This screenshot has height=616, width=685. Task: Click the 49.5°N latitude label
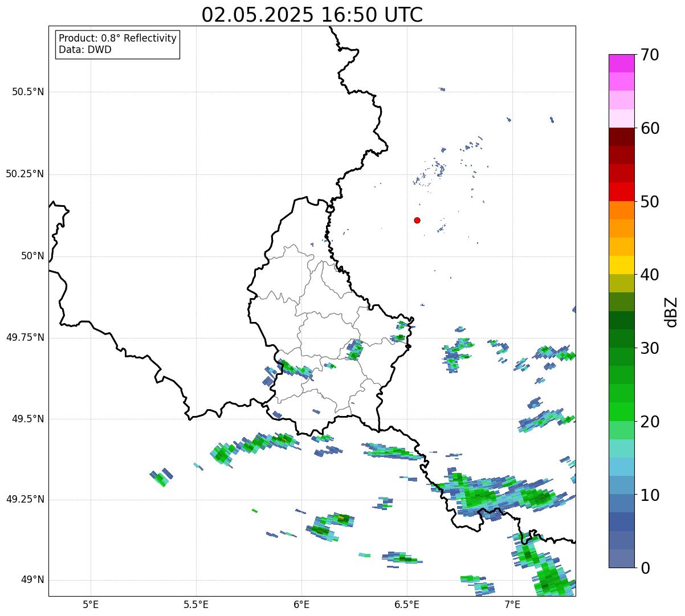click(x=28, y=419)
